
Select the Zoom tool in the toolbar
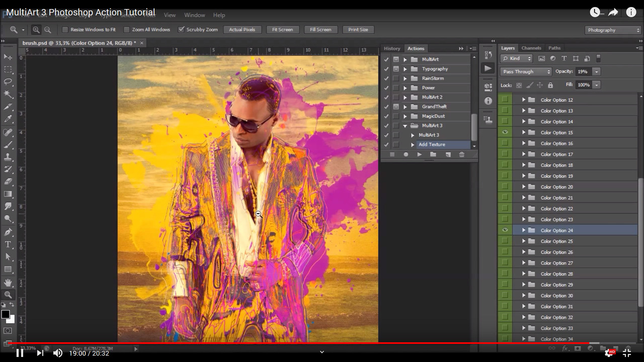(x=8, y=295)
